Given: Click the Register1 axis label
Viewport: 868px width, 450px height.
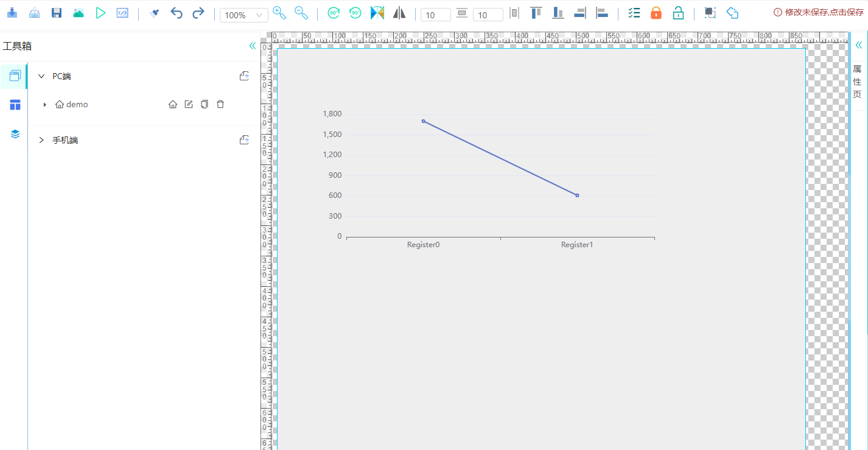Looking at the screenshot, I should [x=577, y=245].
